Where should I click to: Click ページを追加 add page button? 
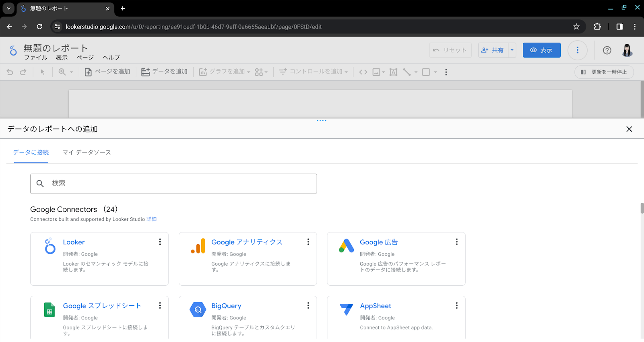click(107, 72)
